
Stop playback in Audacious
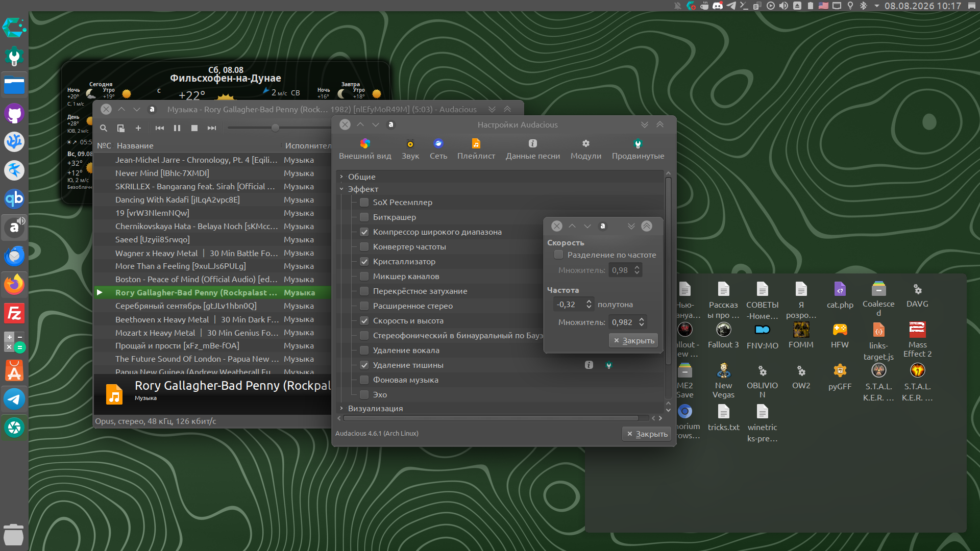click(194, 128)
